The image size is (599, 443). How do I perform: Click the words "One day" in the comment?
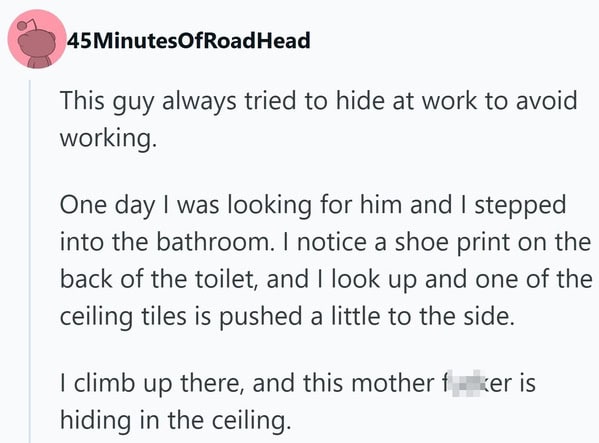[107, 205]
